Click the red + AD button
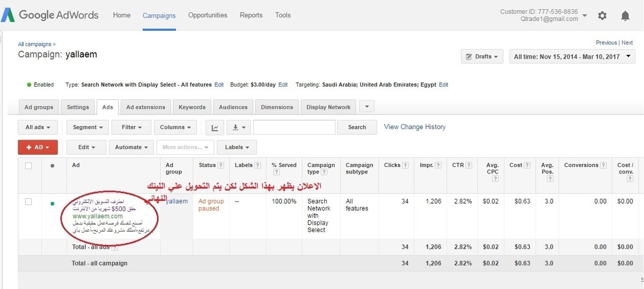This screenshot has width=644, height=289. pyautogui.click(x=38, y=147)
